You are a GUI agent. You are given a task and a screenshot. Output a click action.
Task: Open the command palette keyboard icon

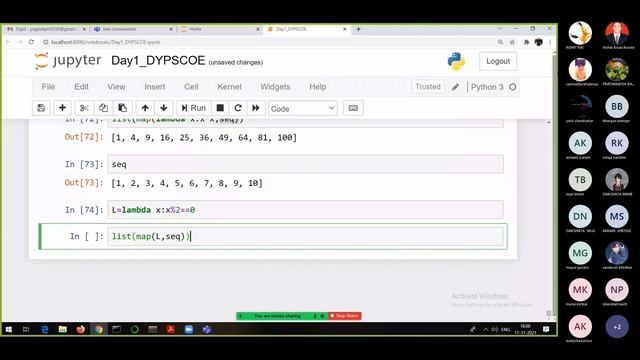[x=353, y=108]
